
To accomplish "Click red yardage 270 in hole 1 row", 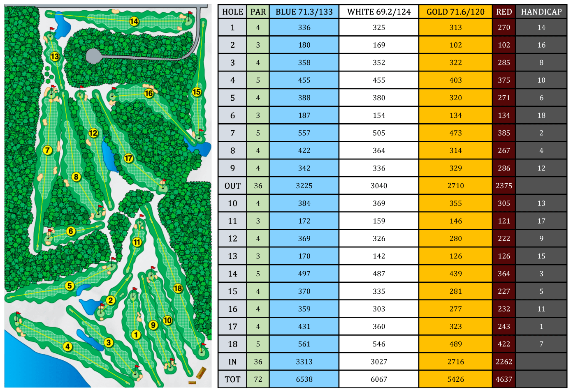I will tap(504, 28).
